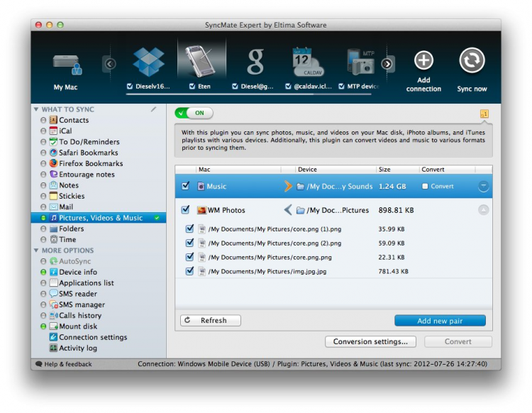Select the CalDAV calendar connection icon
The width and height of the screenshot is (532, 413).
pyautogui.click(x=308, y=62)
